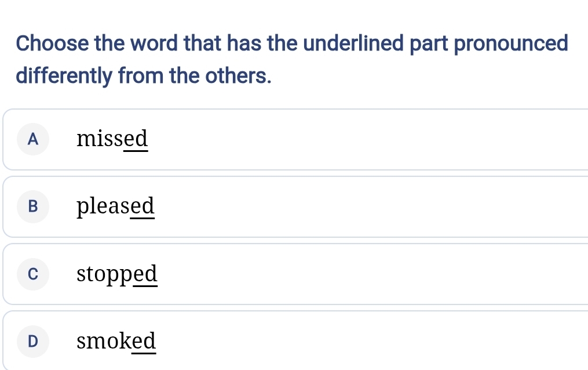Click the circular B letter badge
This screenshot has height=370, width=588.
[33, 206]
